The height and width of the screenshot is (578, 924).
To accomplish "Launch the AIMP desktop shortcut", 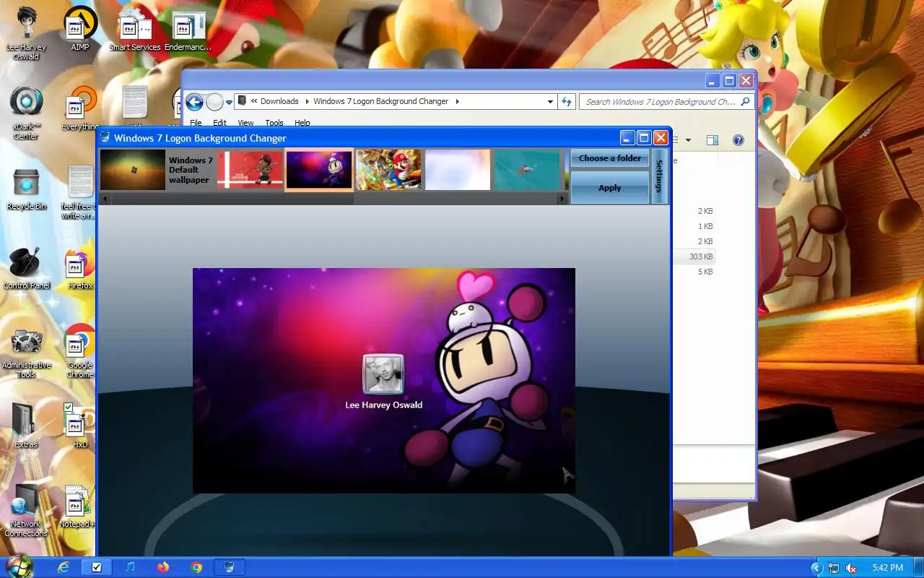I will (x=79, y=30).
